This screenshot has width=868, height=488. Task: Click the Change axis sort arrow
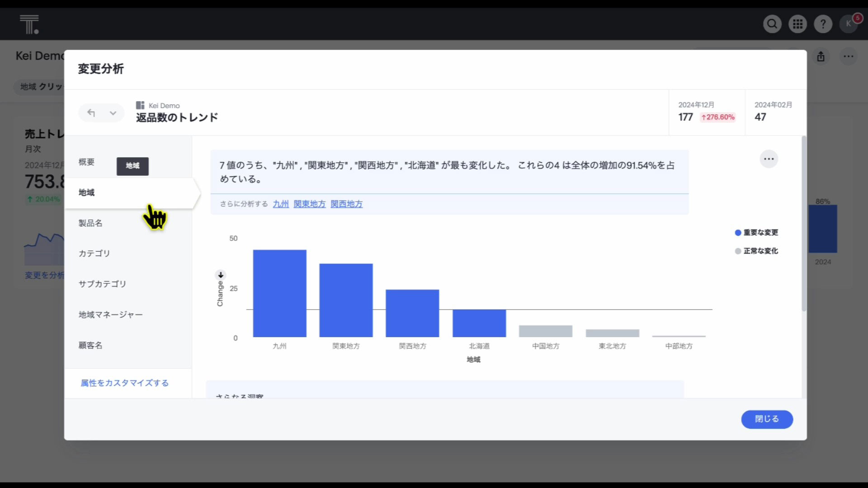(x=221, y=275)
